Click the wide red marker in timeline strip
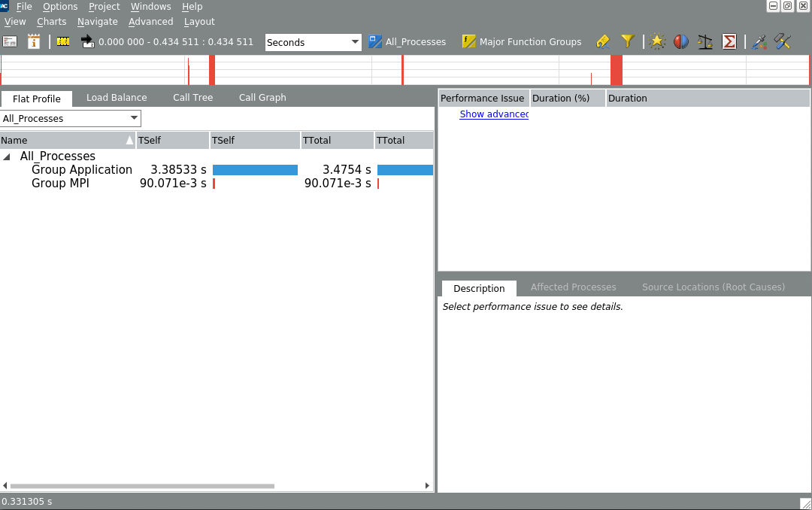The height and width of the screenshot is (510, 812). click(617, 70)
